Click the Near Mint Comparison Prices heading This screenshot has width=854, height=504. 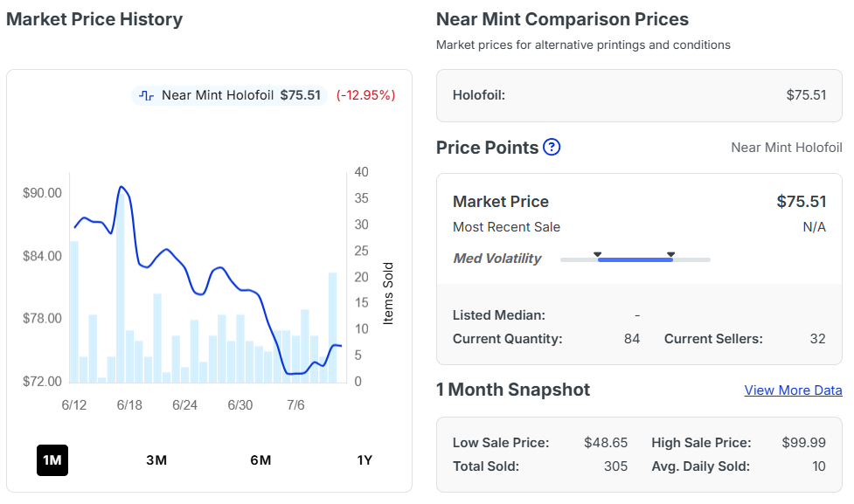562,19
